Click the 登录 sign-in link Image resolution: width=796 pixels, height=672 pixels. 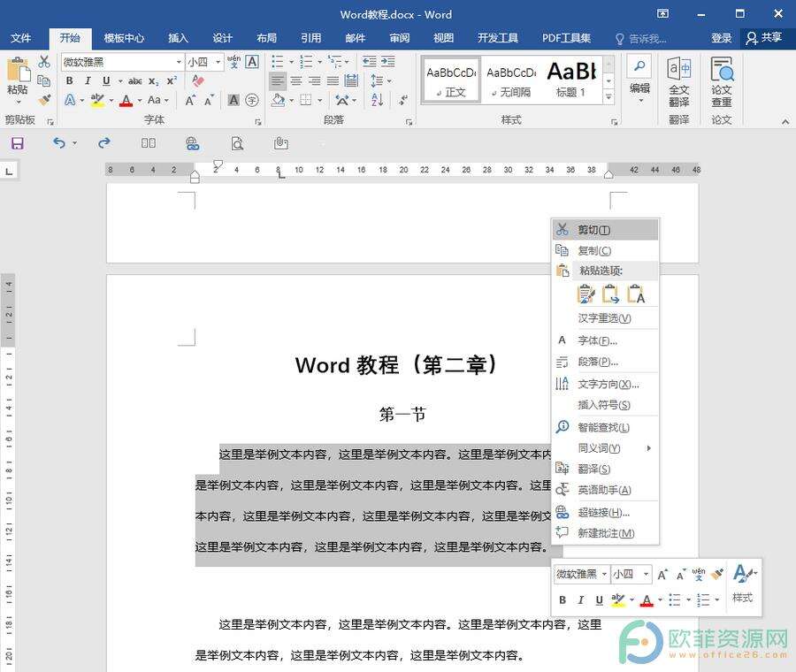721,38
